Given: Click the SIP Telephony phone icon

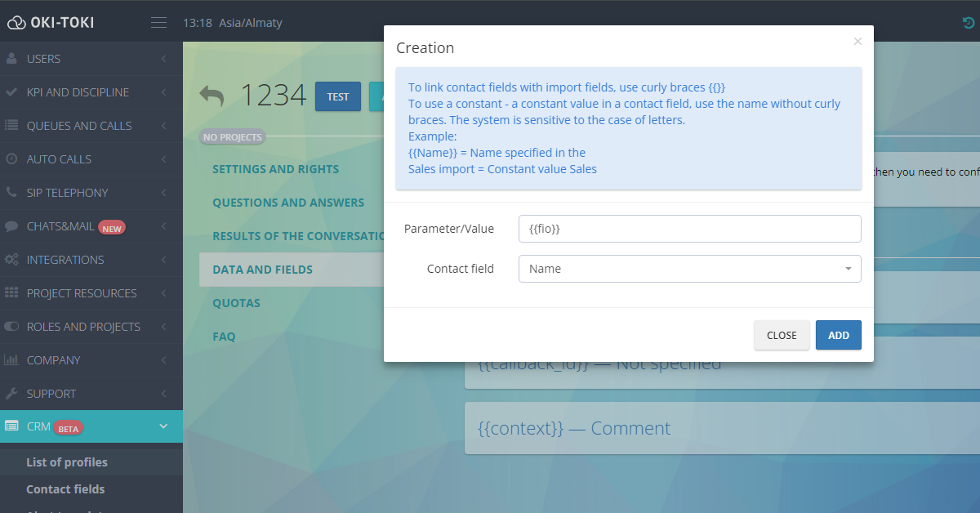Looking at the screenshot, I should (x=11, y=193).
